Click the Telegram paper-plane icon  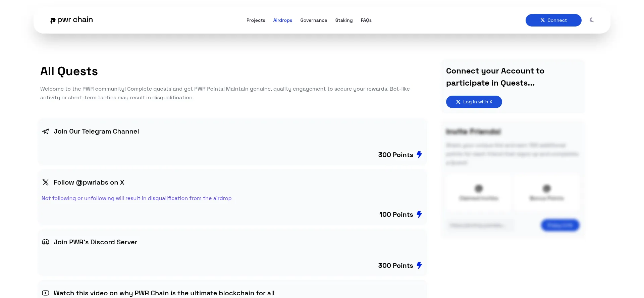pos(46,131)
